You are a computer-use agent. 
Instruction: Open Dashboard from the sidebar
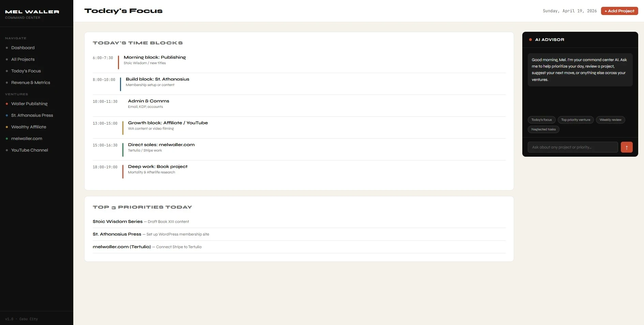click(x=23, y=48)
